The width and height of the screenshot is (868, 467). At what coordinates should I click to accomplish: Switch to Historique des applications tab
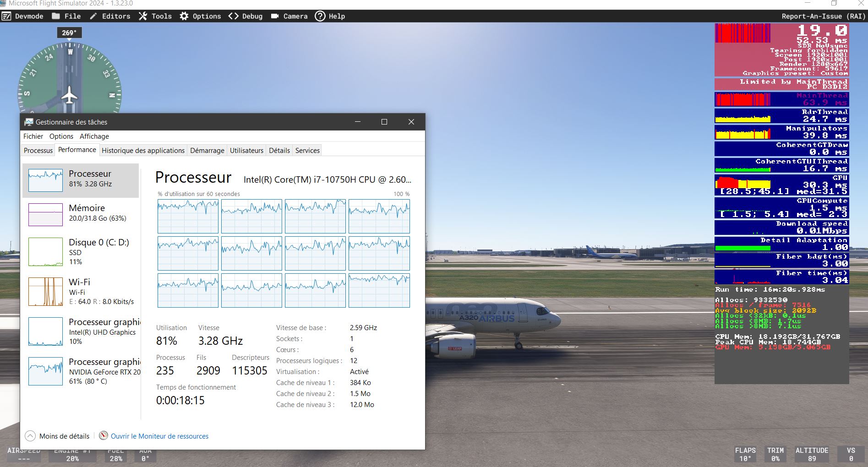click(x=143, y=150)
